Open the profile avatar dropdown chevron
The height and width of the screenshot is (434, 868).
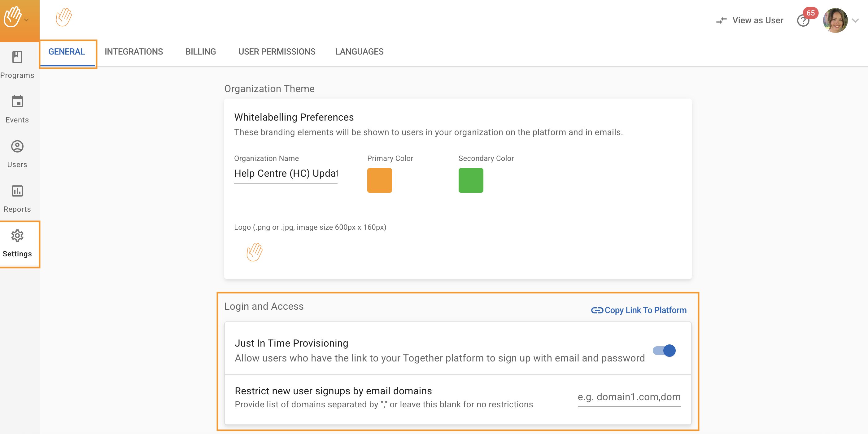[x=855, y=20]
